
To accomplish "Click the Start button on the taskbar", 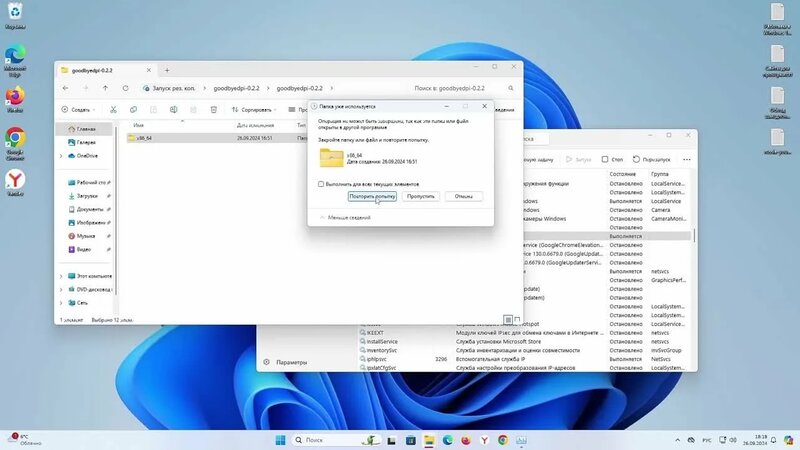I will point(280,440).
